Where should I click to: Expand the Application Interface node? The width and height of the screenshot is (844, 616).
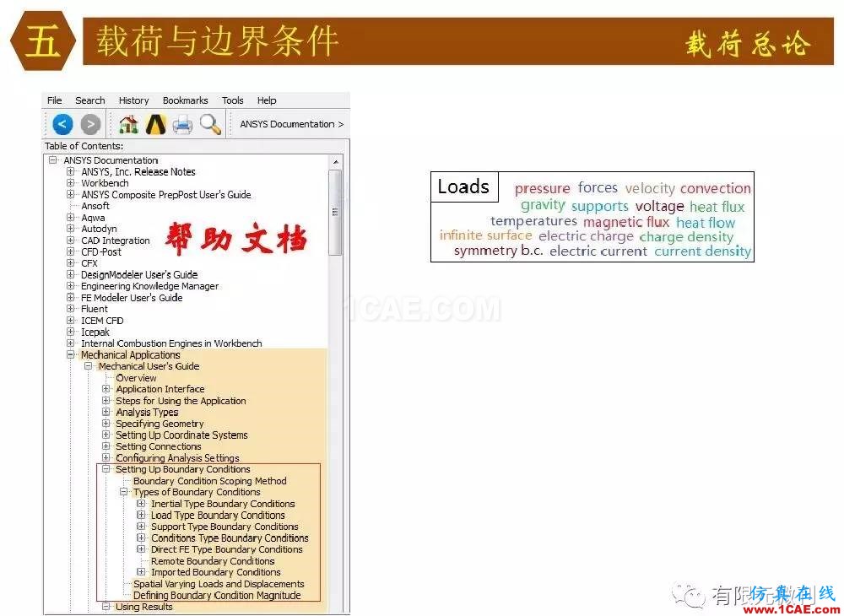click(x=106, y=389)
